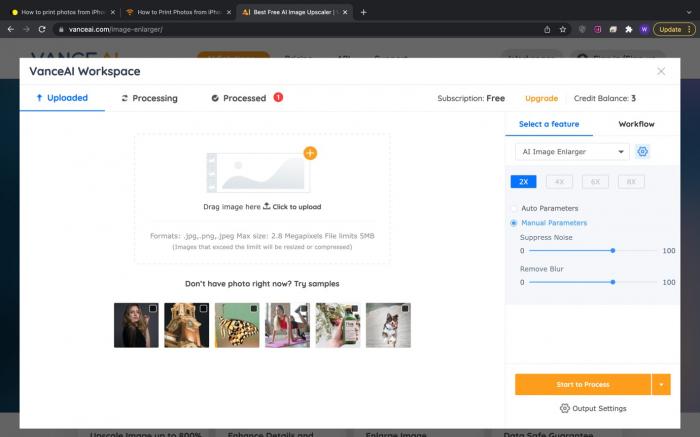Click the Remove Blur slider handle
This screenshot has width=700, height=437.
coord(613,282)
